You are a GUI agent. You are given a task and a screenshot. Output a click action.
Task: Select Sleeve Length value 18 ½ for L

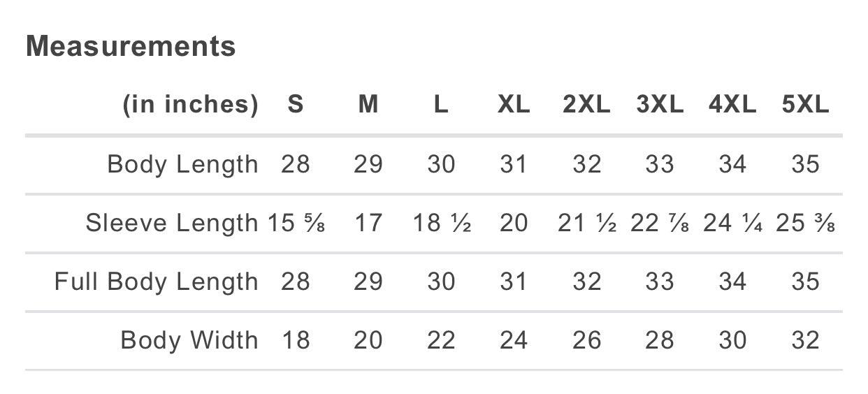click(441, 224)
